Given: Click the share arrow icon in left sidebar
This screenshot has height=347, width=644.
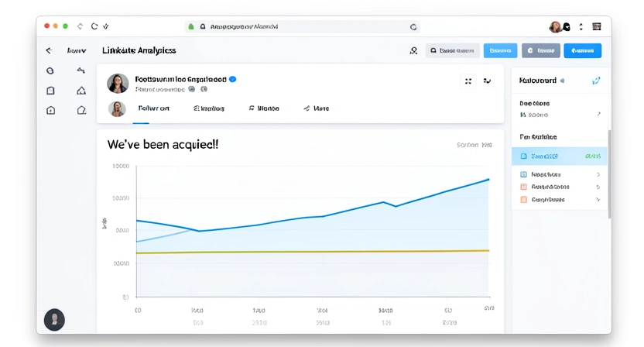Looking at the screenshot, I should click(x=81, y=70).
